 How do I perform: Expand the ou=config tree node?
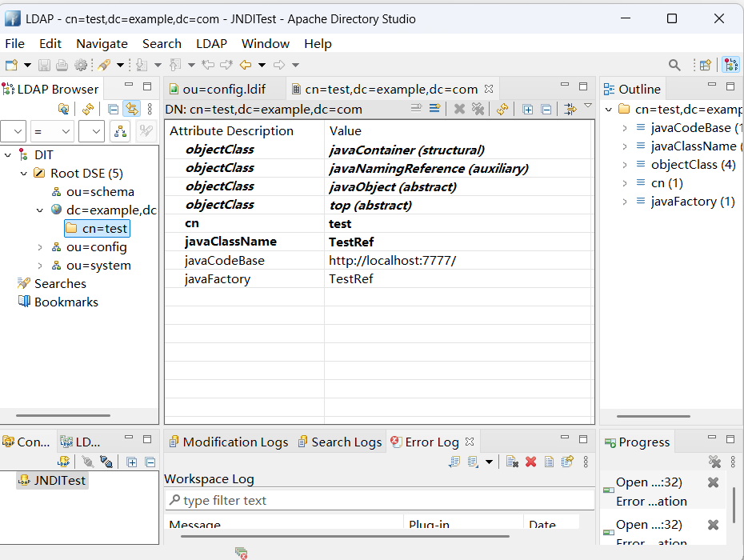(40, 247)
